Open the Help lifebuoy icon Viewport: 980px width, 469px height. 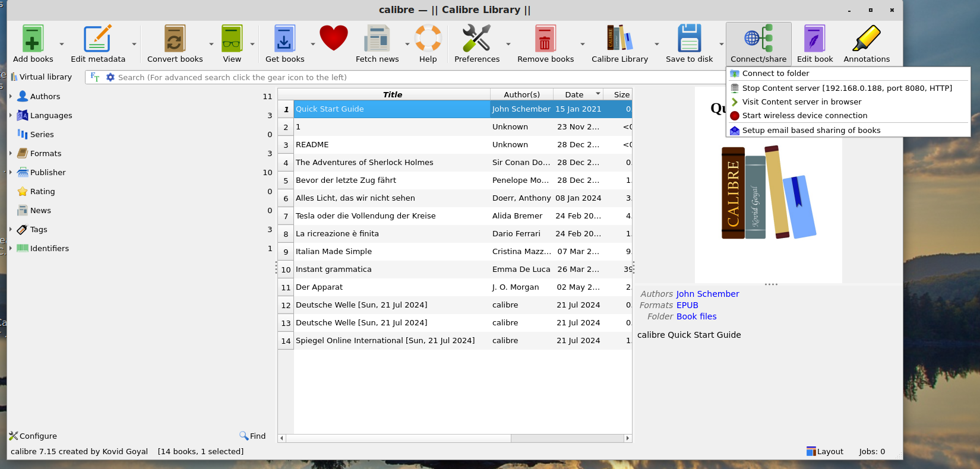[x=428, y=39]
